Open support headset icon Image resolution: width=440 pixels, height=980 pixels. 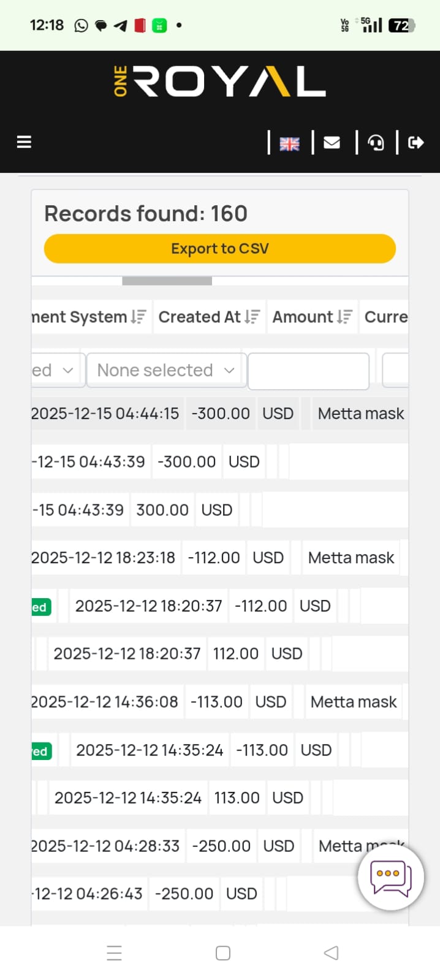[x=376, y=143]
